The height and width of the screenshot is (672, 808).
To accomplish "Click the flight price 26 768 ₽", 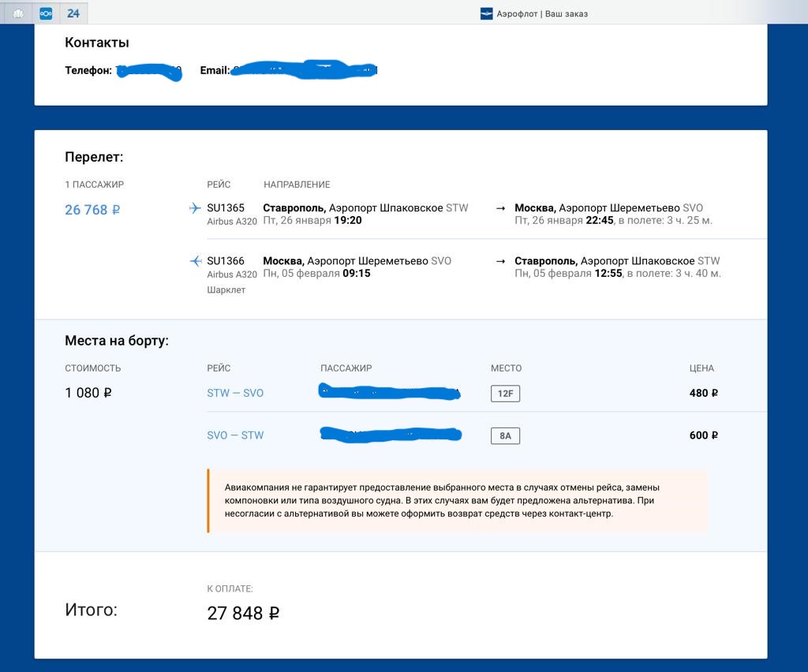I will click(x=92, y=210).
